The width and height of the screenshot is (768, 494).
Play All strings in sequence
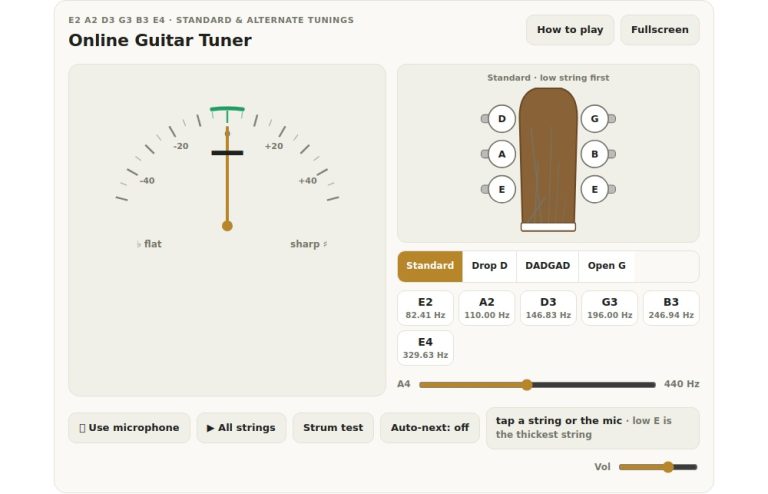point(241,427)
